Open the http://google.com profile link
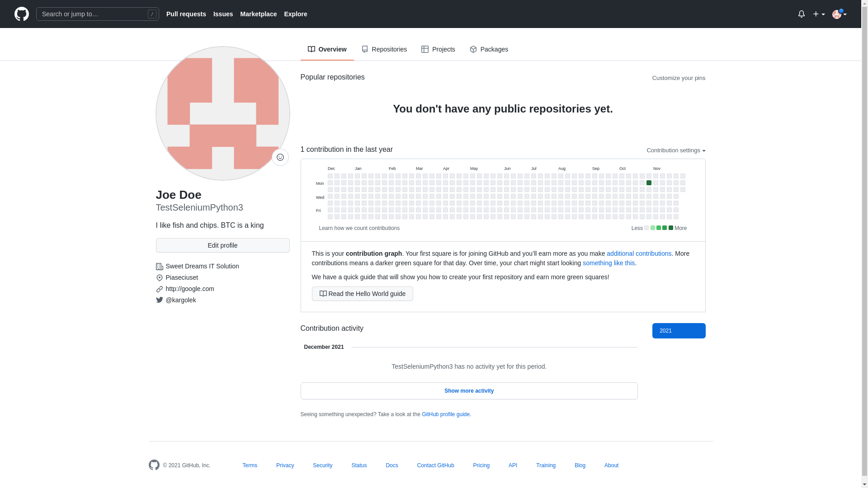 click(190, 289)
